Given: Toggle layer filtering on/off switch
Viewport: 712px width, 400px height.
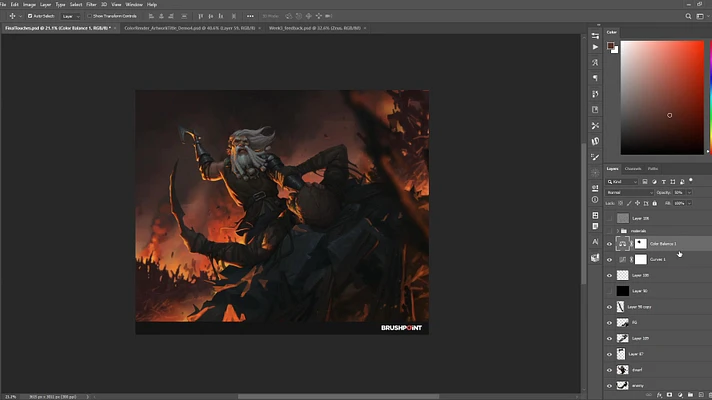Looking at the screenshot, I should point(691,181).
